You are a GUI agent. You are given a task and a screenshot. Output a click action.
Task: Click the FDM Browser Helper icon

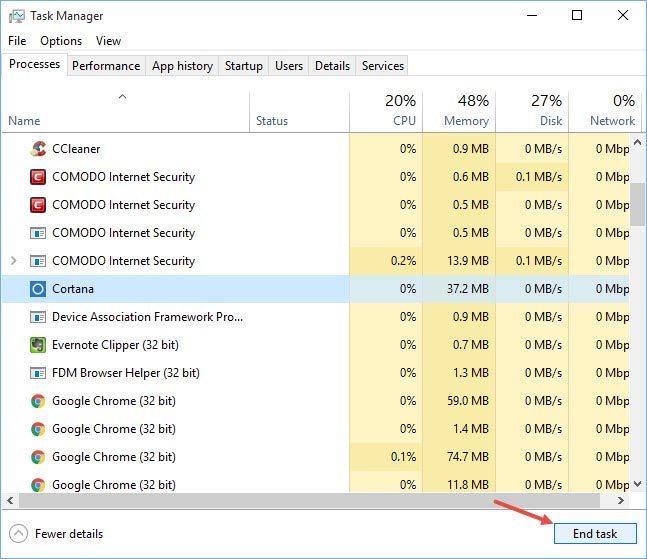38,373
